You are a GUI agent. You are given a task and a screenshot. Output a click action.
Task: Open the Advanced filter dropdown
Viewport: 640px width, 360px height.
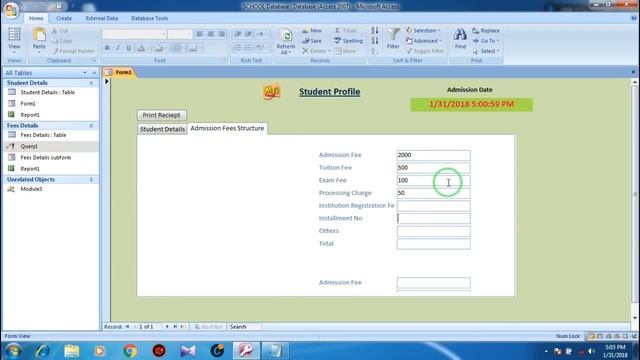pyautogui.click(x=424, y=41)
